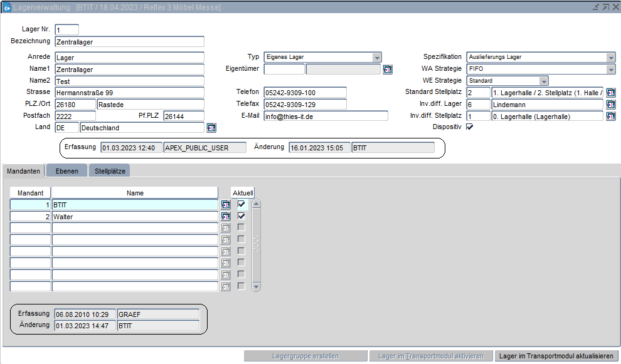
Task: Click lookup icon for Inv.diff. Stellplatz
Action: tap(611, 117)
